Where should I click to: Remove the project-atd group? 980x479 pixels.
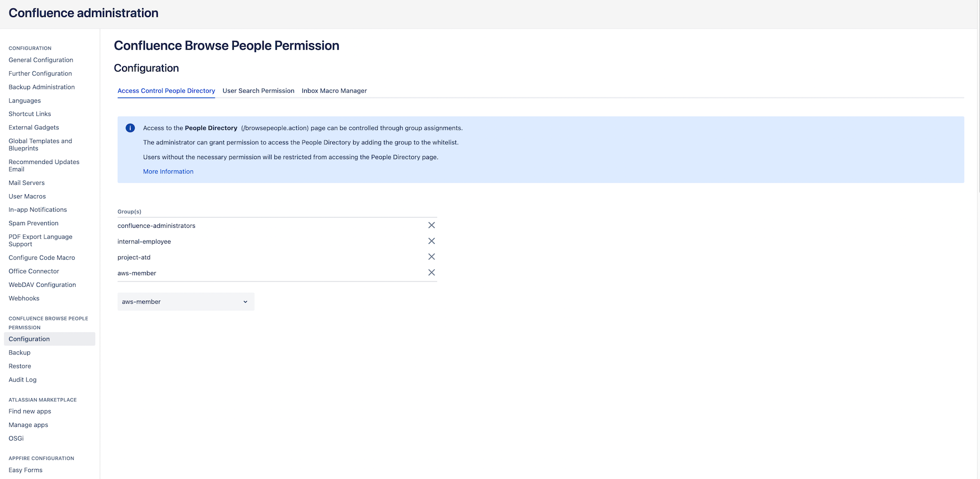[x=431, y=257]
